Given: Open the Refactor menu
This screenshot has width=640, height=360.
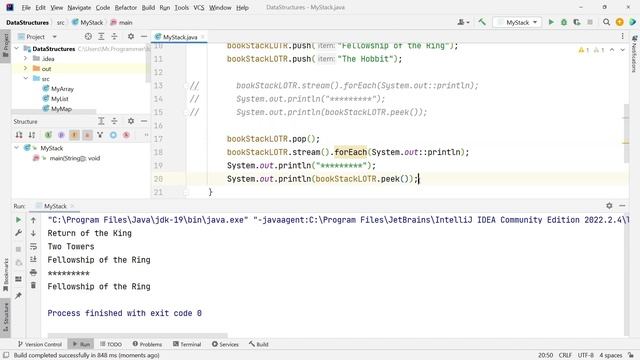Looking at the screenshot, I should pos(126,8).
